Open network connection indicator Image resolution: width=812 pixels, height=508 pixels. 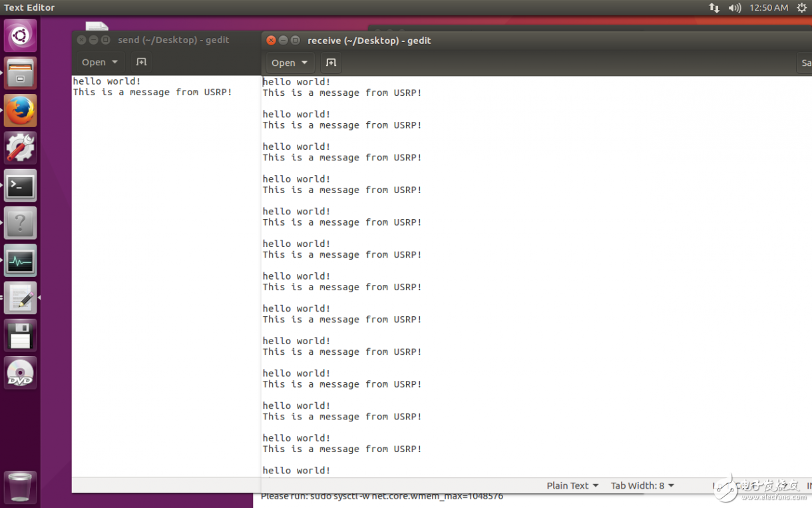coord(714,8)
